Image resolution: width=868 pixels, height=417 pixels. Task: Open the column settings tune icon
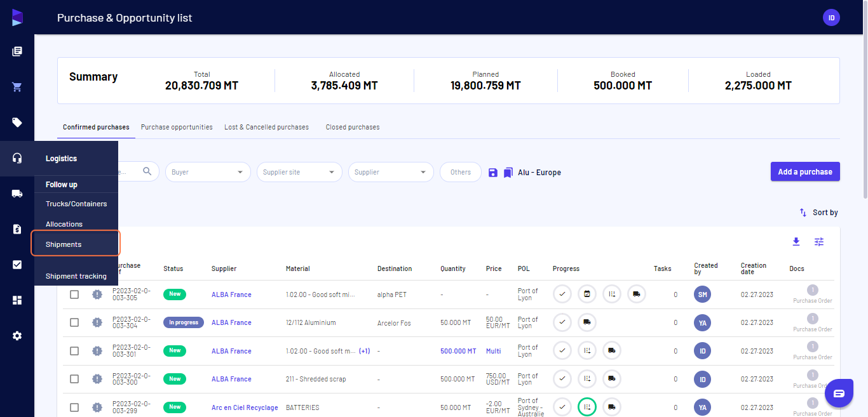tap(819, 241)
